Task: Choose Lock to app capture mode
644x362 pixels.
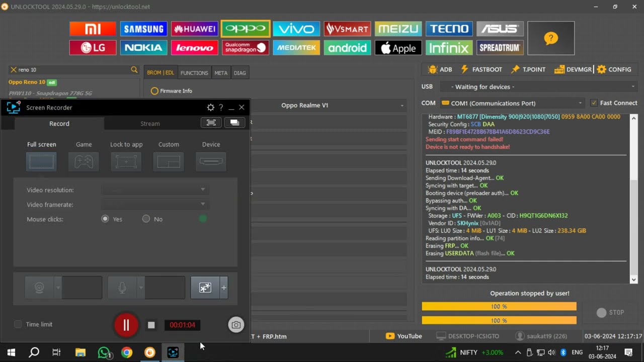Action: coord(126,161)
